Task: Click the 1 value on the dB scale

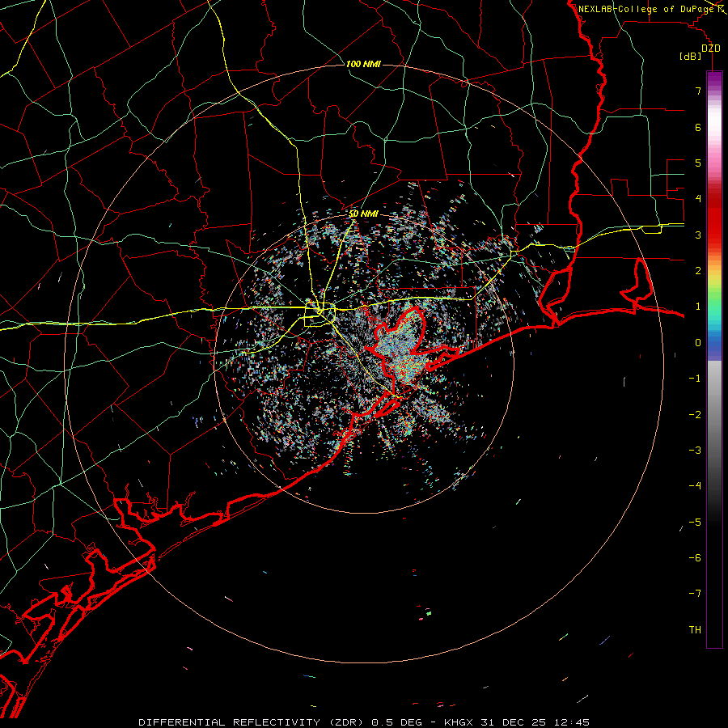Action: pyautogui.click(x=698, y=307)
